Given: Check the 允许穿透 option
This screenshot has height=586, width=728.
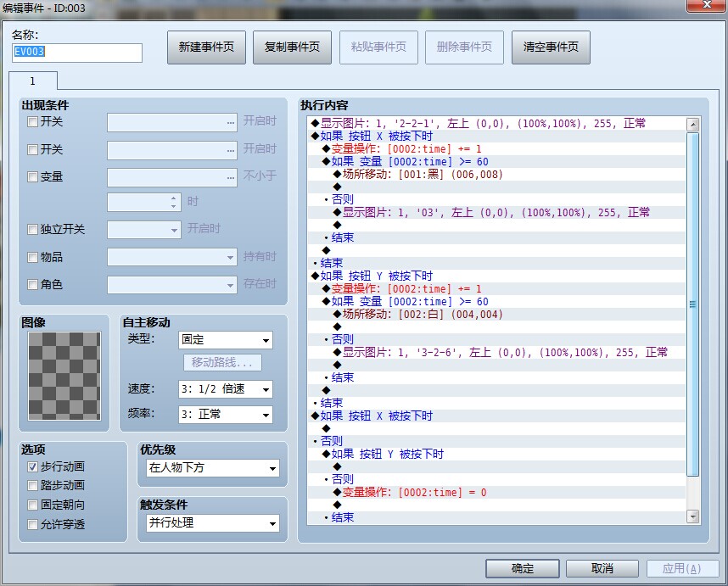Looking at the screenshot, I should point(32,525).
